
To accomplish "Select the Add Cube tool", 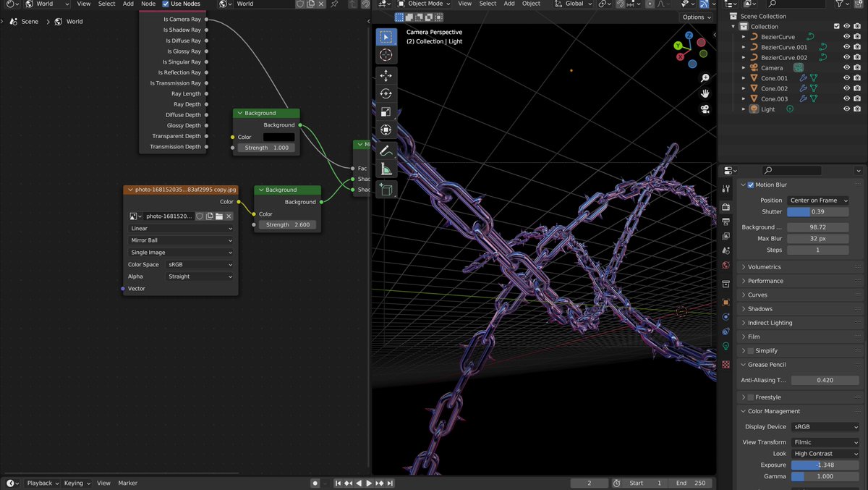I will (386, 189).
